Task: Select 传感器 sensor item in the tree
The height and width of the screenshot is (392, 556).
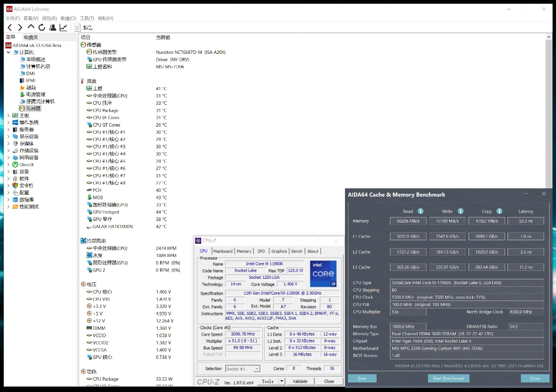Action: pyautogui.click(x=33, y=108)
